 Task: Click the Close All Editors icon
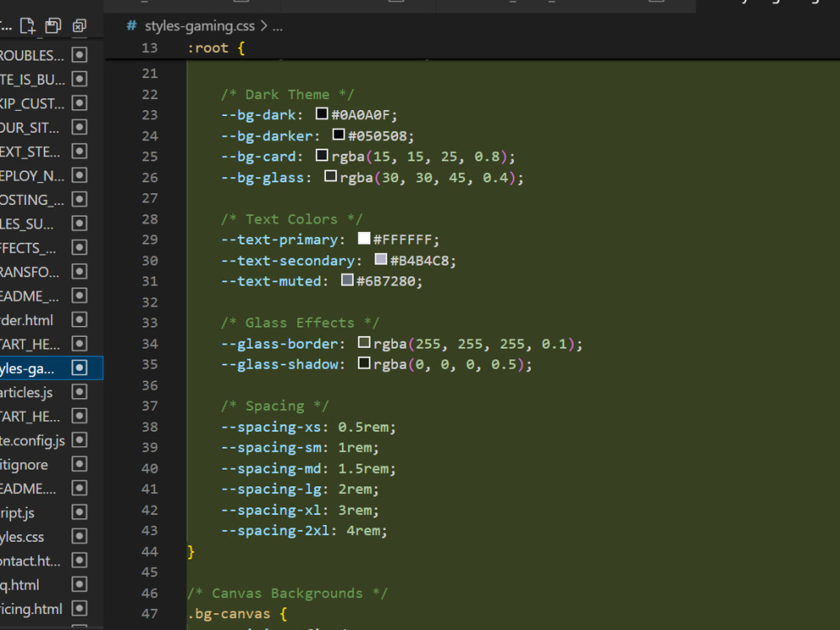pos(79,26)
